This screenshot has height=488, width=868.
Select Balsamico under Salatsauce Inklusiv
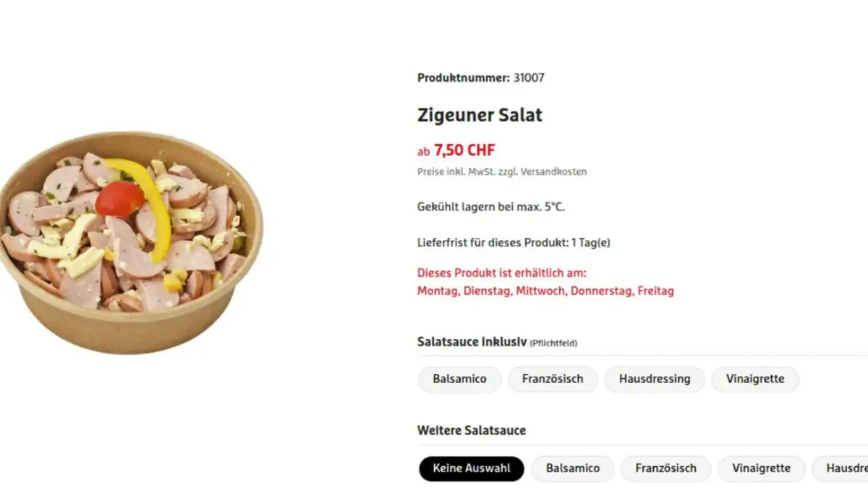[x=459, y=379]
